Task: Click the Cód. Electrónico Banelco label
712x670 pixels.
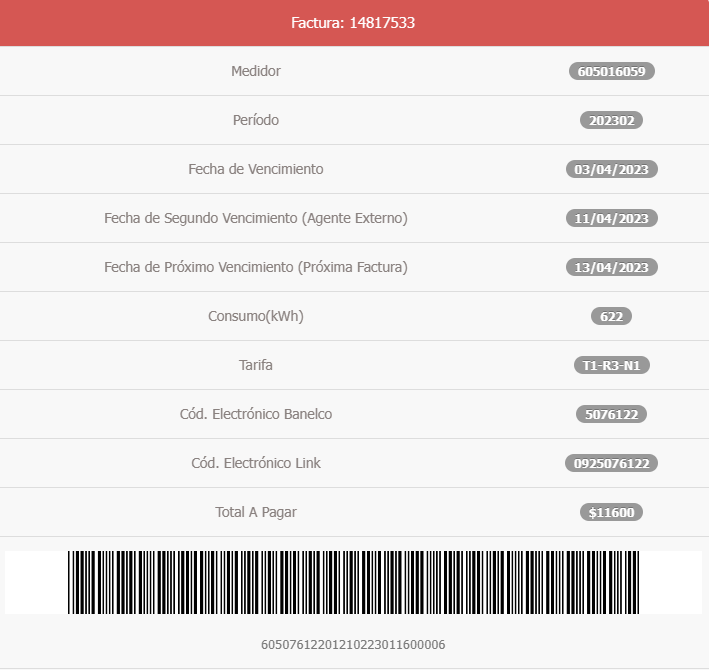Action: tap(256, 414)
